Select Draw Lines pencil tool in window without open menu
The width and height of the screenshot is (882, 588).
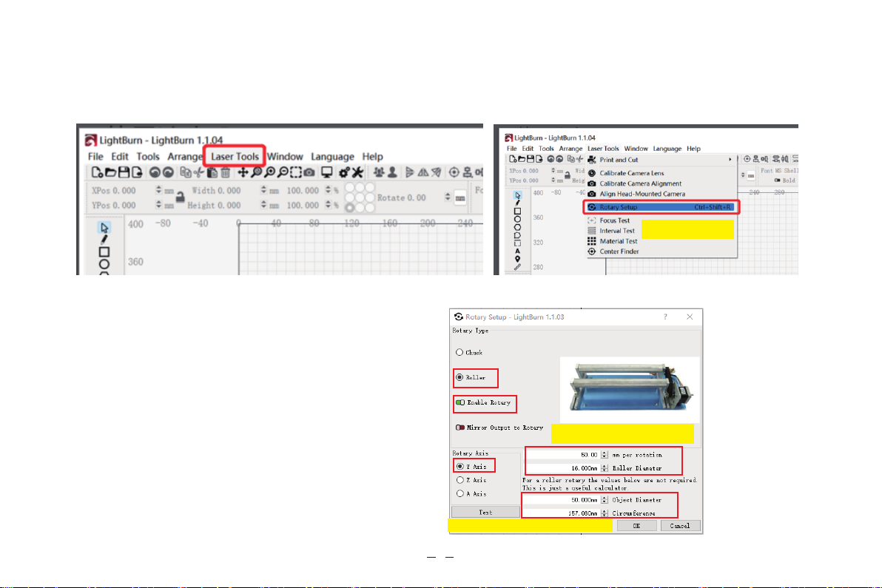coord(104,240)
